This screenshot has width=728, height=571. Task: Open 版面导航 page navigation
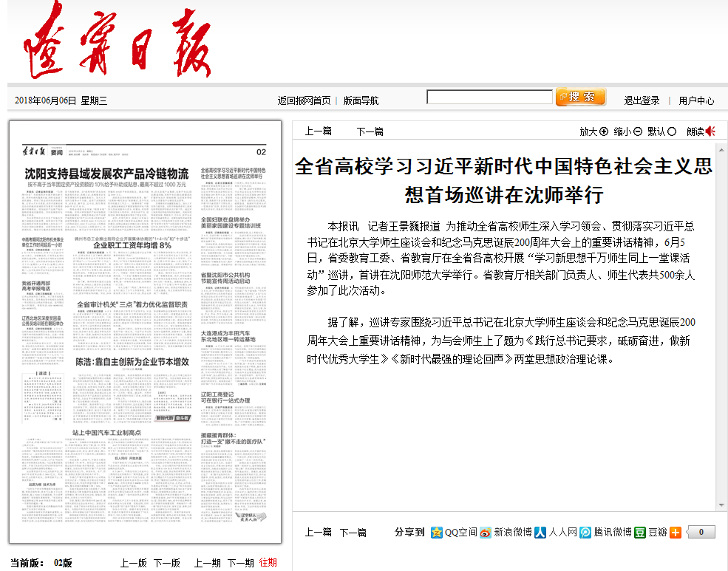click(361, 100)
